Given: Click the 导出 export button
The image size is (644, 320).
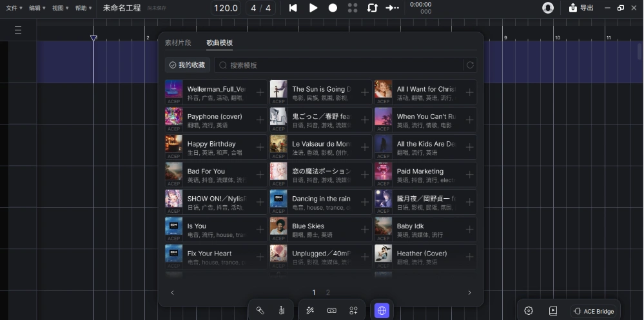Looking at the screenshot, I should click(581, 8).
